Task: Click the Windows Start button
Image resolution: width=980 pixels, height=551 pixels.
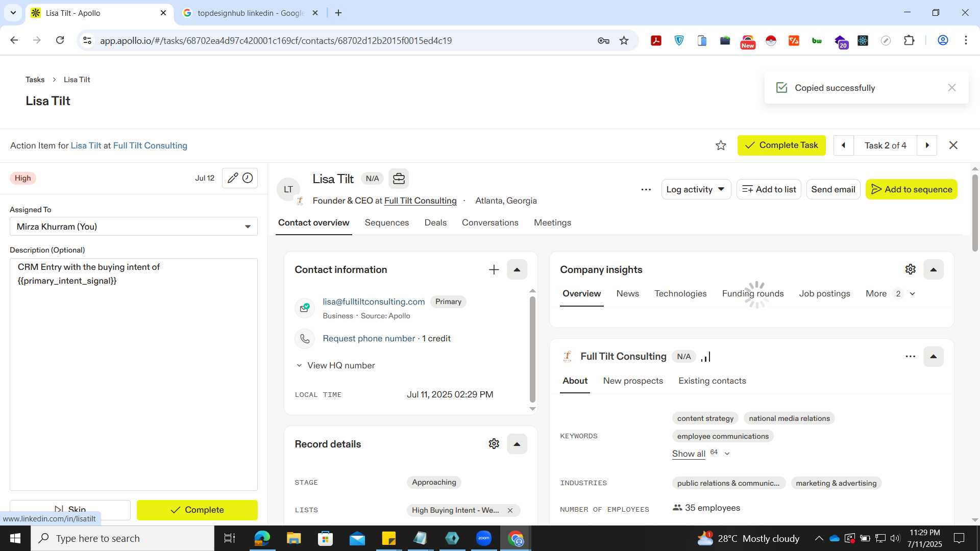Action: click(15, 538)
